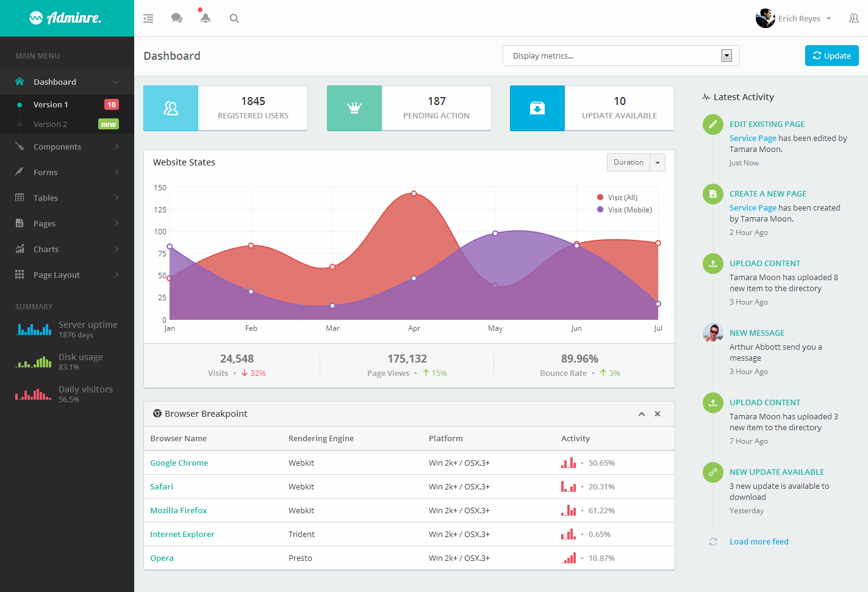Click NEW MESSAGE activity title
The image size is (868, 592).
[757, 333]
